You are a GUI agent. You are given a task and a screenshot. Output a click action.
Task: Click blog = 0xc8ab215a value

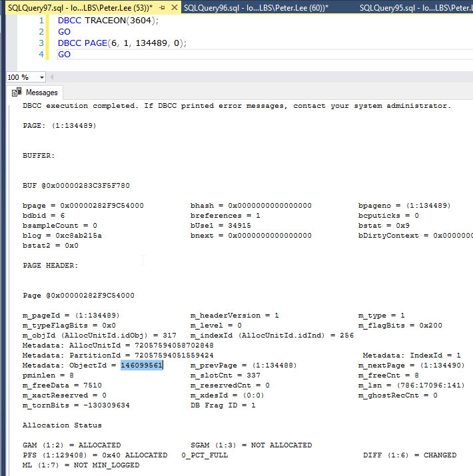pos(62,235)
